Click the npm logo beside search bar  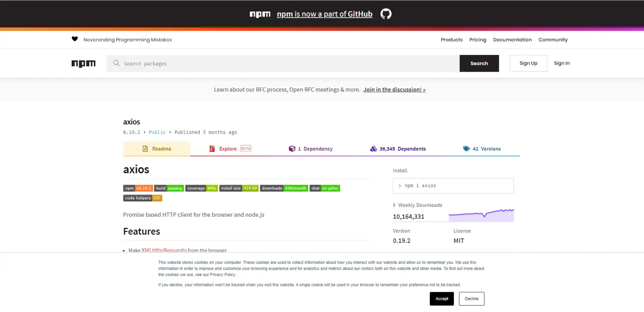pyautogui.click(x=84, y=64)
